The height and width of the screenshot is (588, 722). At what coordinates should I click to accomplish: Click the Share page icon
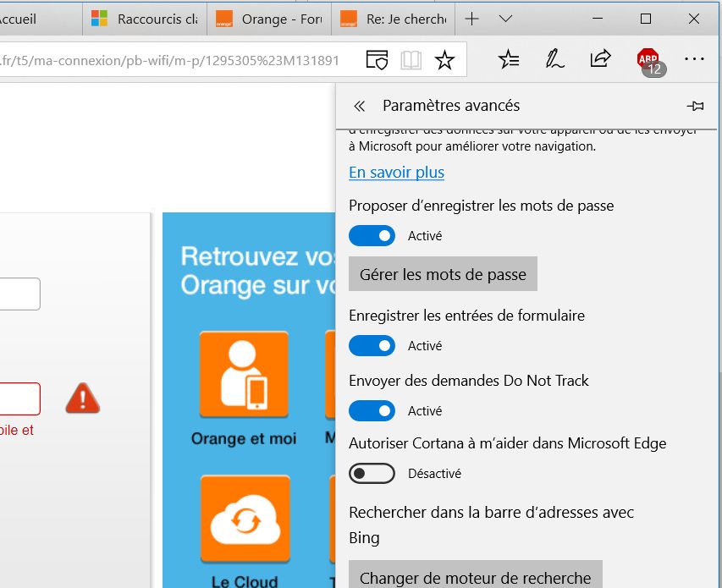click(600, 59)
